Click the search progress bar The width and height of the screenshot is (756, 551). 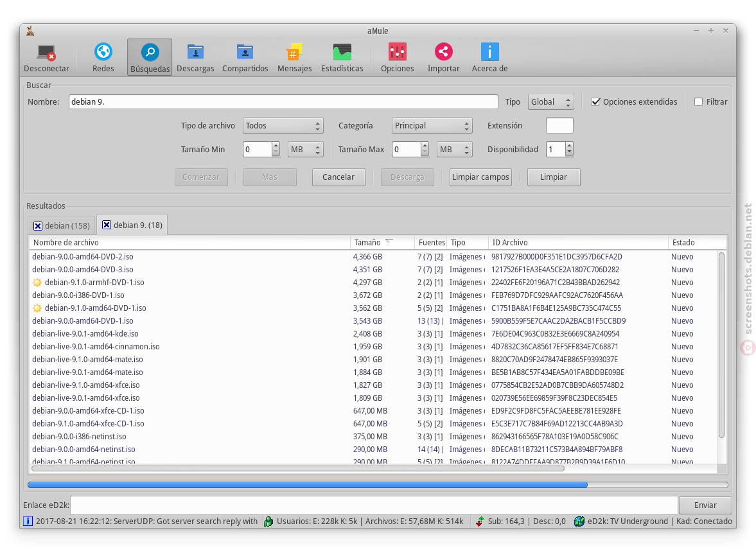(378, 485)
